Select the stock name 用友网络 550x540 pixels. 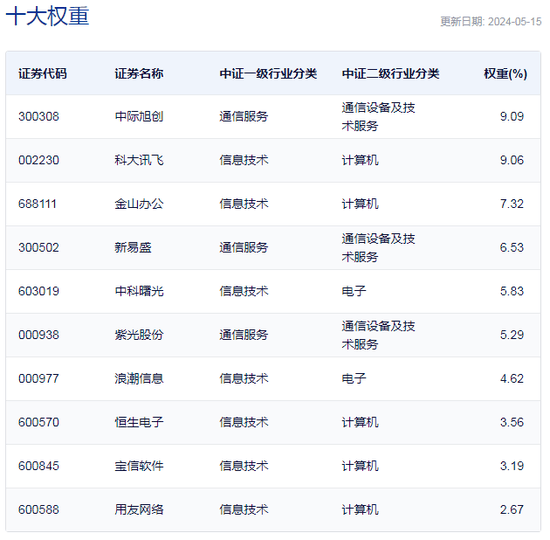139,510
